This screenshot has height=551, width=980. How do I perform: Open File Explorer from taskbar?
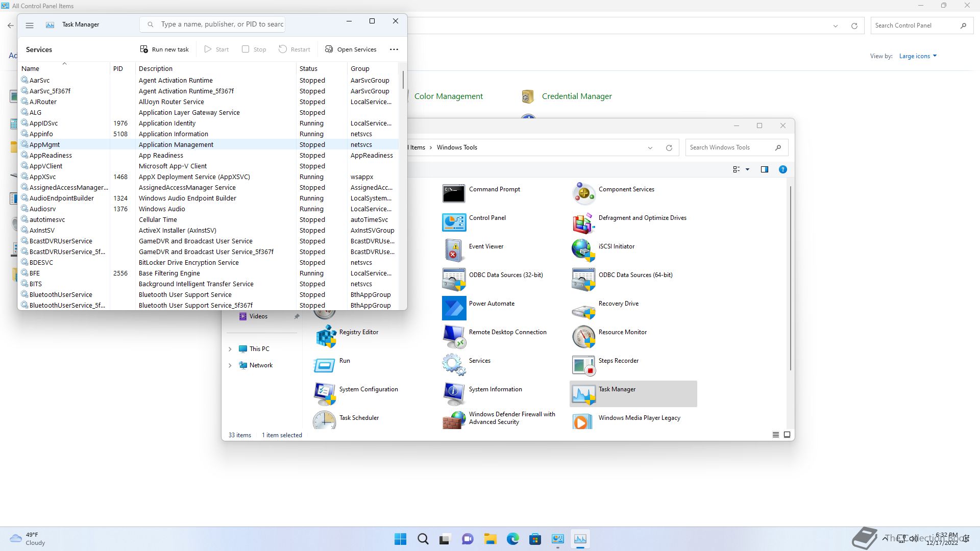pyautogui.click(x=490, y=539)
